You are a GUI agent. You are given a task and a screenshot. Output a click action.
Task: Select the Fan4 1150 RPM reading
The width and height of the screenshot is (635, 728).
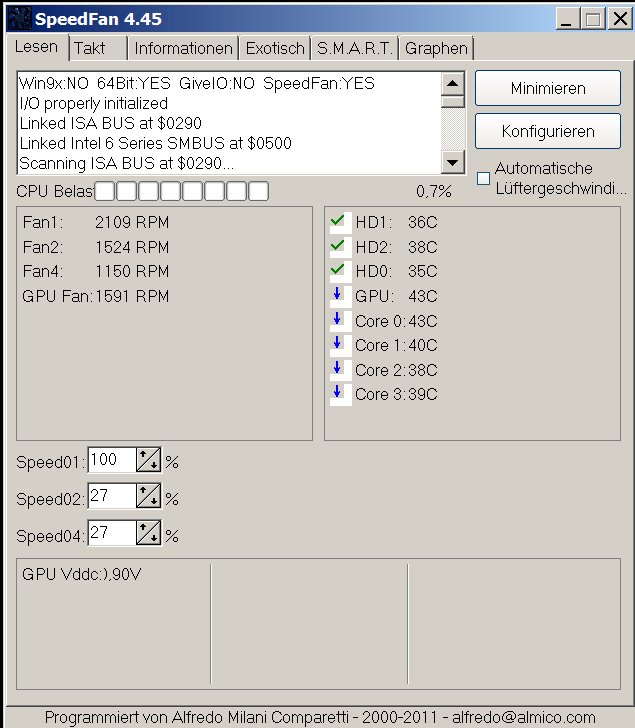click(96, 271)
